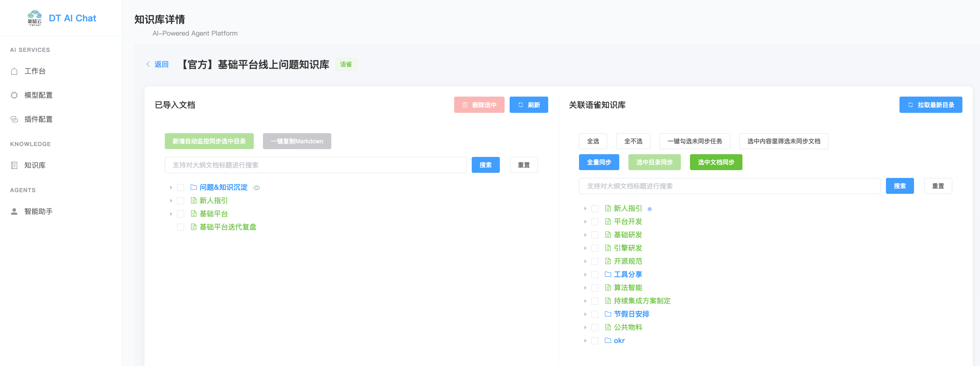The width and height of the screenshot is (980, 366).
Task: Click the 工作台 home icon
Action: point(14,71)
